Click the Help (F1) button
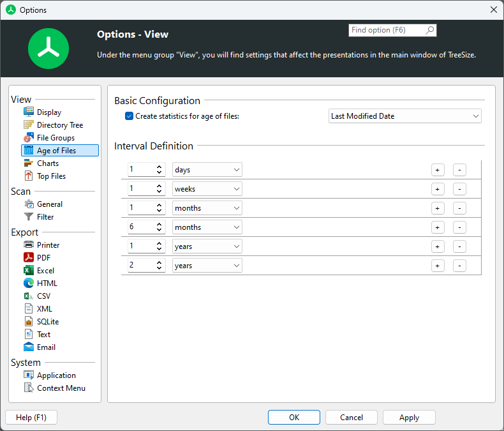 (31, 418)
